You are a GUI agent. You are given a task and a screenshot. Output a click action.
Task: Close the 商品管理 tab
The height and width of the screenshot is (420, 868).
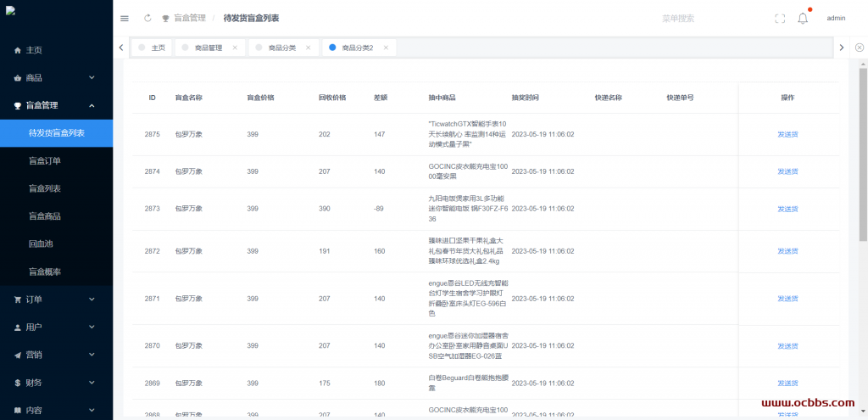click(235, 48)
